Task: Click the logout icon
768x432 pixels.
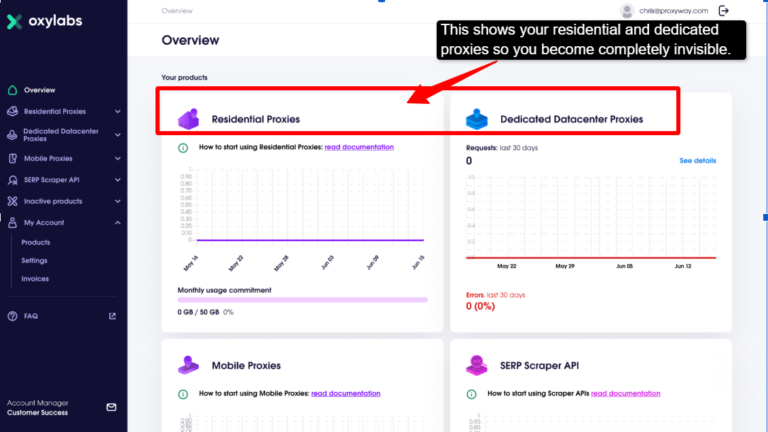Action: [723, 11]
